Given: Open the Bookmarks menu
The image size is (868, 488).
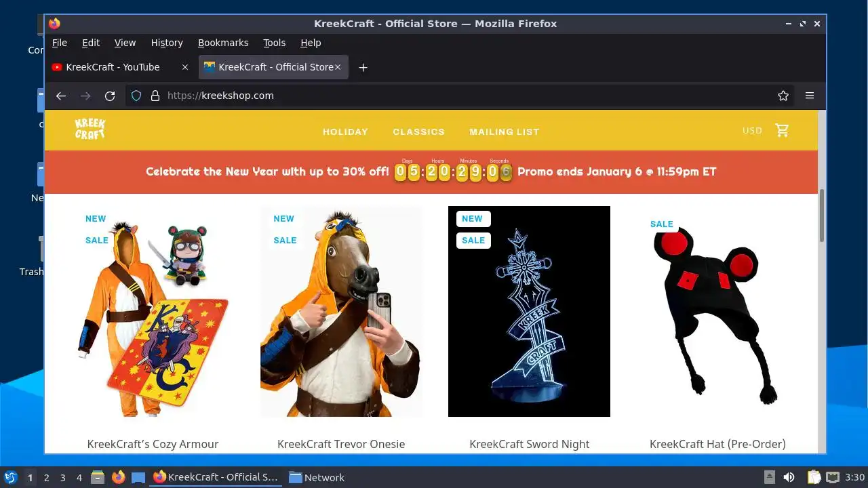Looking at the screenshot, I should coord(223,43).
